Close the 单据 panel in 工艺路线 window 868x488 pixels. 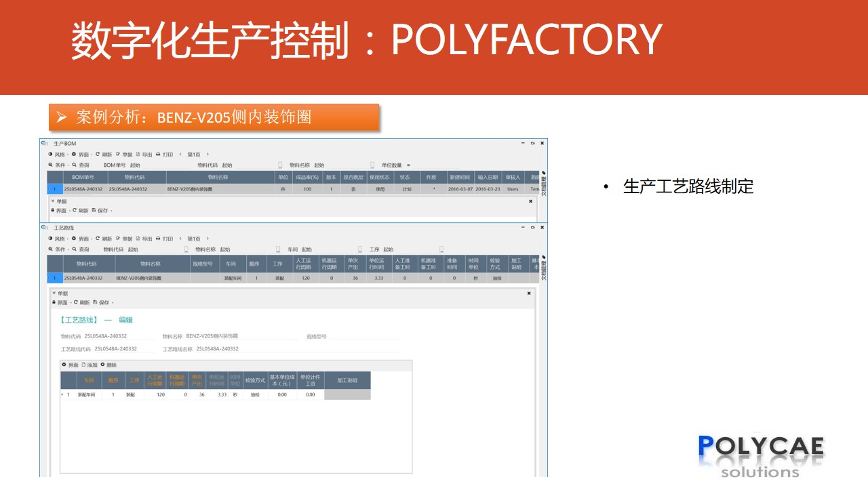click(529, 293)
